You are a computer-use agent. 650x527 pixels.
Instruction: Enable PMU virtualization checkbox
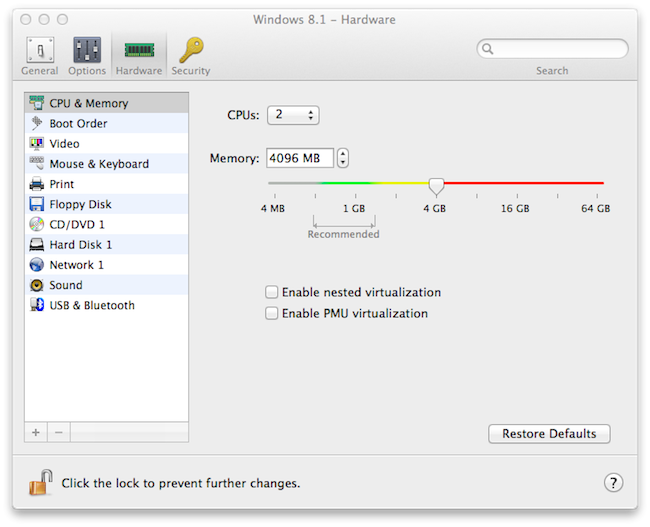click(272, 313)
